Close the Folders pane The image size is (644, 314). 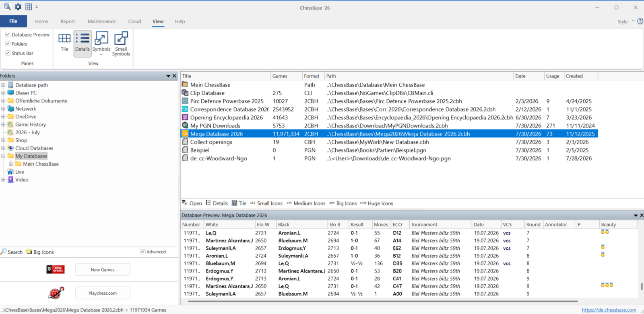click(x=174, y=76)
